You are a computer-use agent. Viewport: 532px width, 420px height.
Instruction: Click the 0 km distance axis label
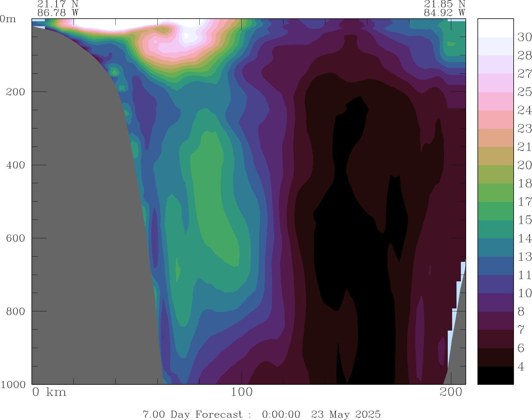[x=49, y=392]
